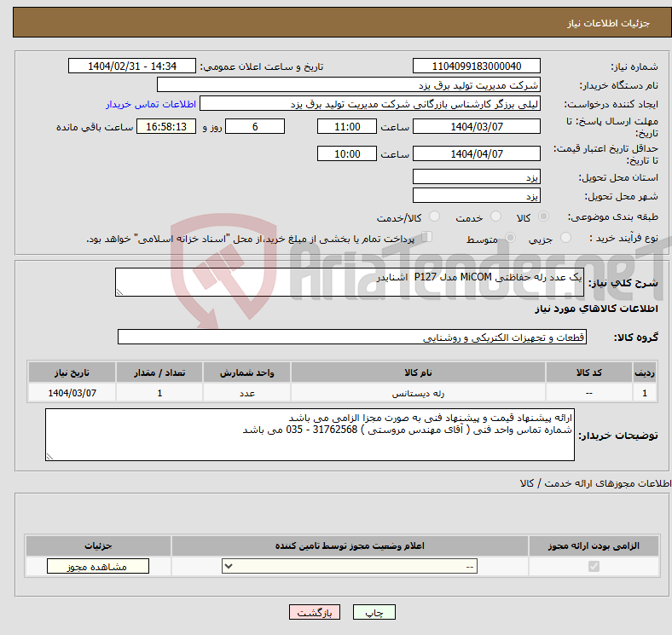Click the واحد شمارش column header
The height and width of the screenshot is (635, 672).
pyautogui.click(x=246, y=372)
